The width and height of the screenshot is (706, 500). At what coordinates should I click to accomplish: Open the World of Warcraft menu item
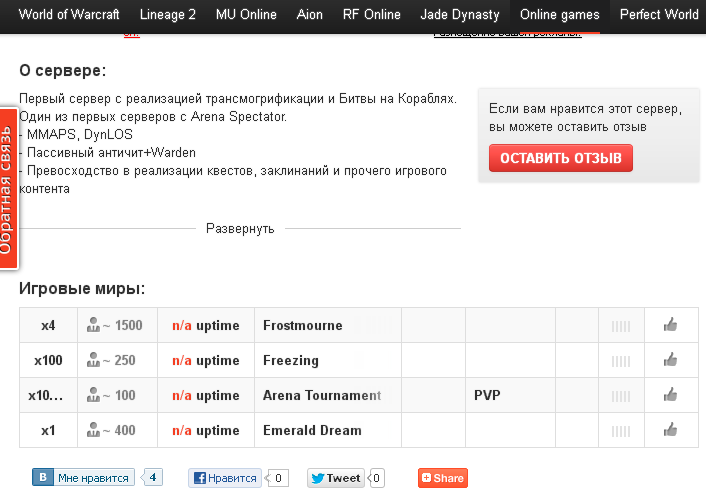[69, 14]
